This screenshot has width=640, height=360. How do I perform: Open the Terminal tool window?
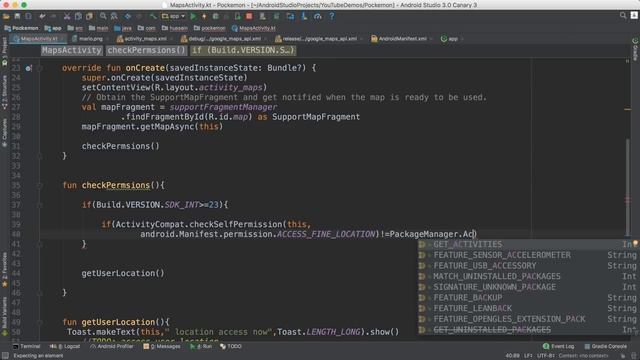point(27,346)
